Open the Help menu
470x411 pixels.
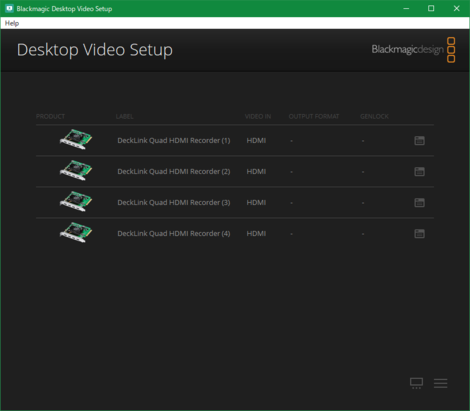12,23
